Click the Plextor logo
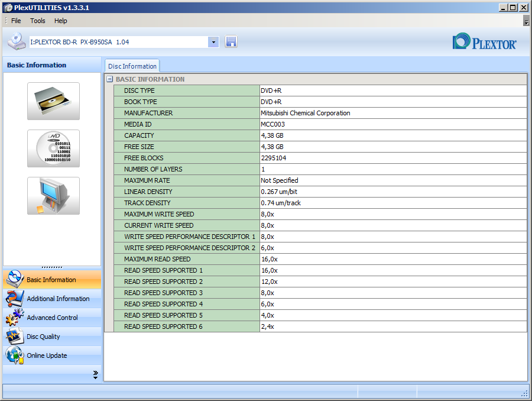 click(485, 42)
